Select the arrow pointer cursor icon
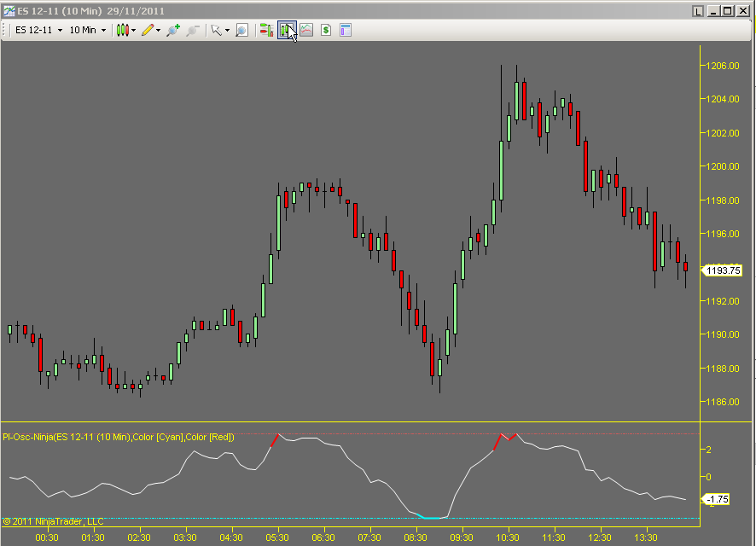 point(215,30)
